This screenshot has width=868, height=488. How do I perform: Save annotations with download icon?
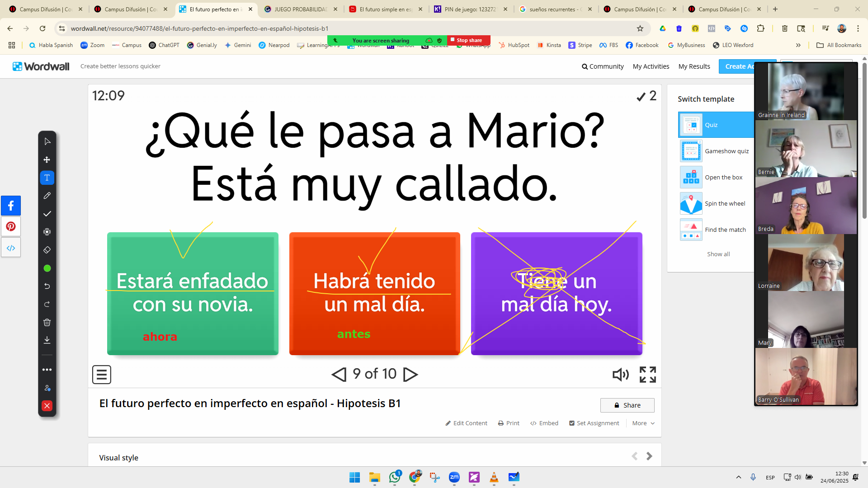(47, 340)
